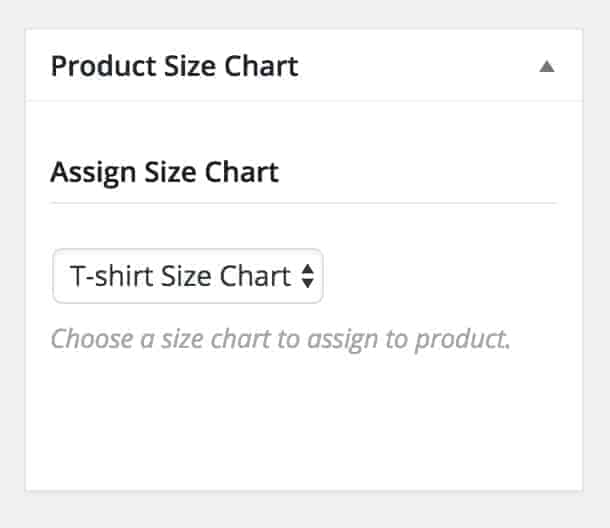Viewport: 610px width, 528px height.
Task: Click the gray background outside the panel
Action: point(597,260)
